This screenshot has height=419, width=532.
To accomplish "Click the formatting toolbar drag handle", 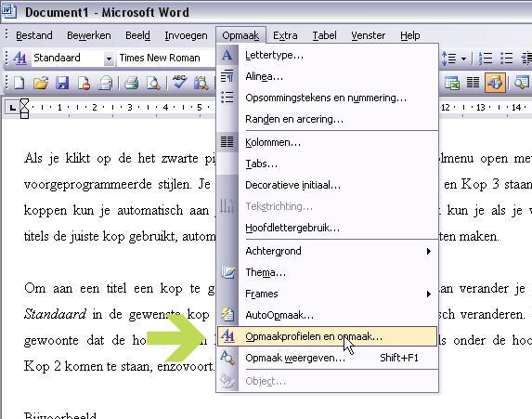I will pos(6,58).
